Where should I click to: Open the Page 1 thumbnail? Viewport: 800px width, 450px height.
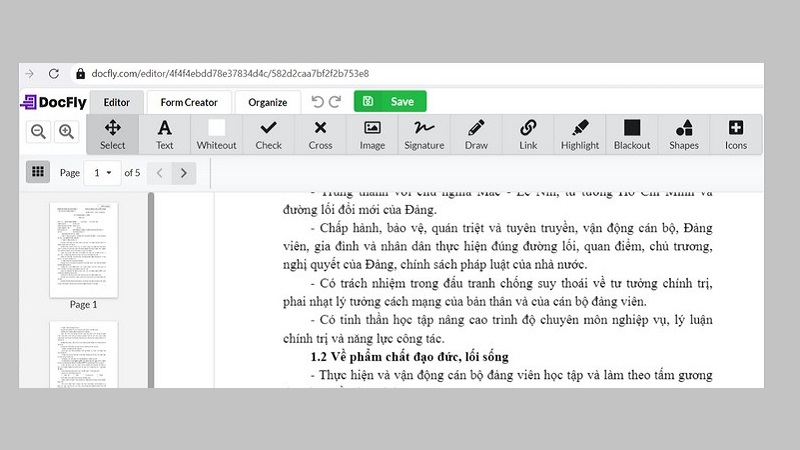(84, 250)
